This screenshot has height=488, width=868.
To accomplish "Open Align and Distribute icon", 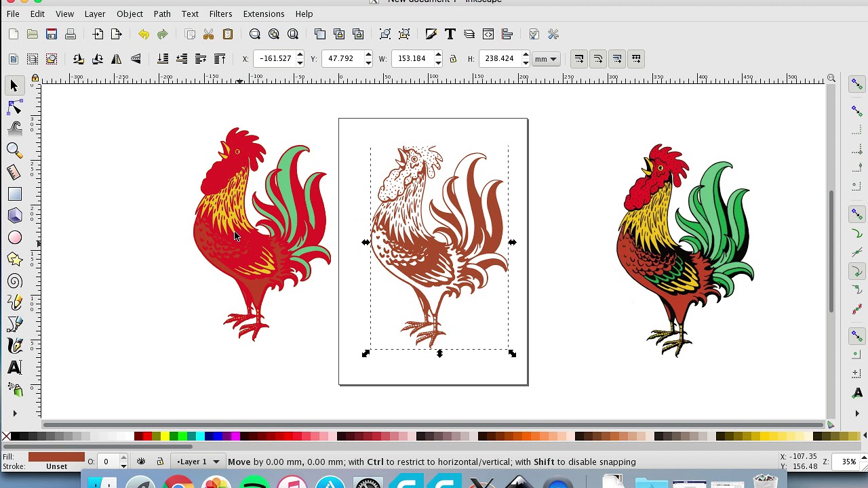I will pos(507,34).
